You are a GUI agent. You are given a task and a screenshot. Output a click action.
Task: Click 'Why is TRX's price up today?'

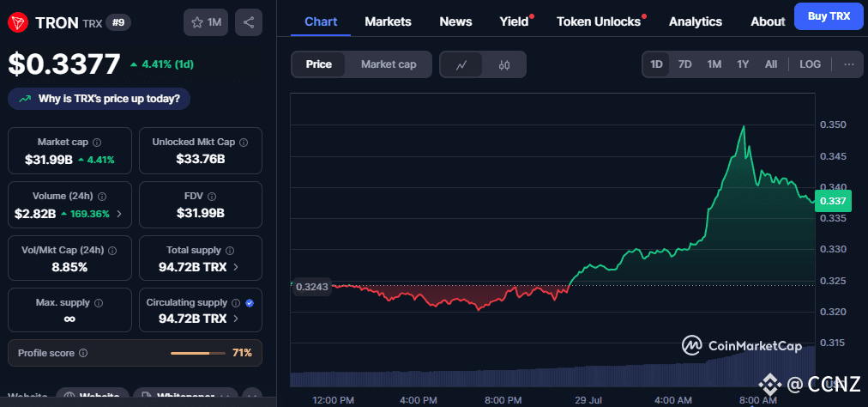click(x=99, y=99)
